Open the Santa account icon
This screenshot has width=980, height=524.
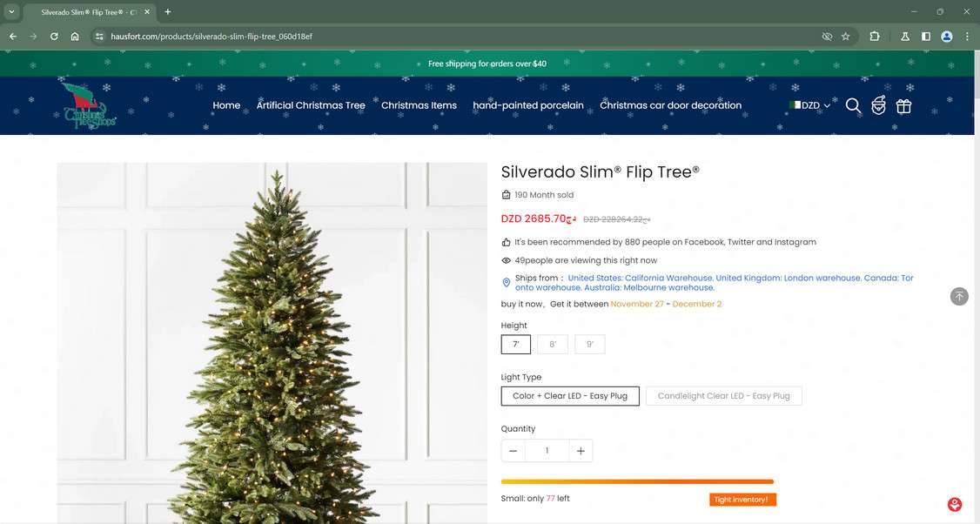(x=879, y=105)
